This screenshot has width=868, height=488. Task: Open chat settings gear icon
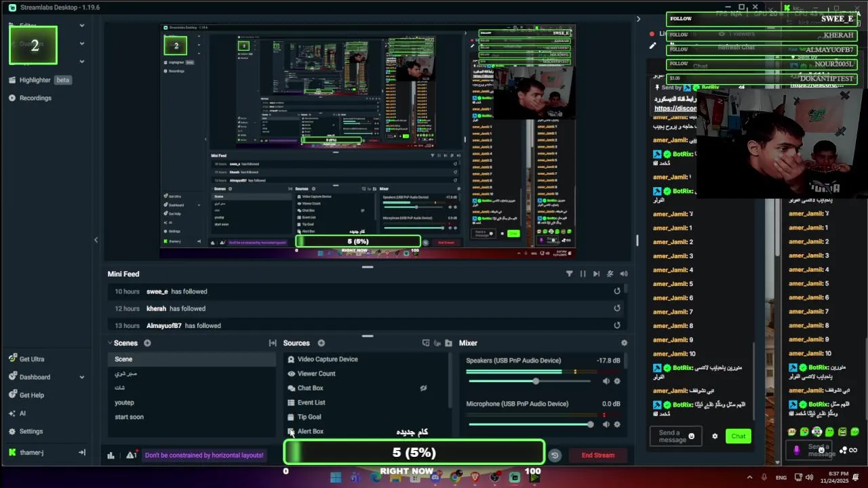715,436
